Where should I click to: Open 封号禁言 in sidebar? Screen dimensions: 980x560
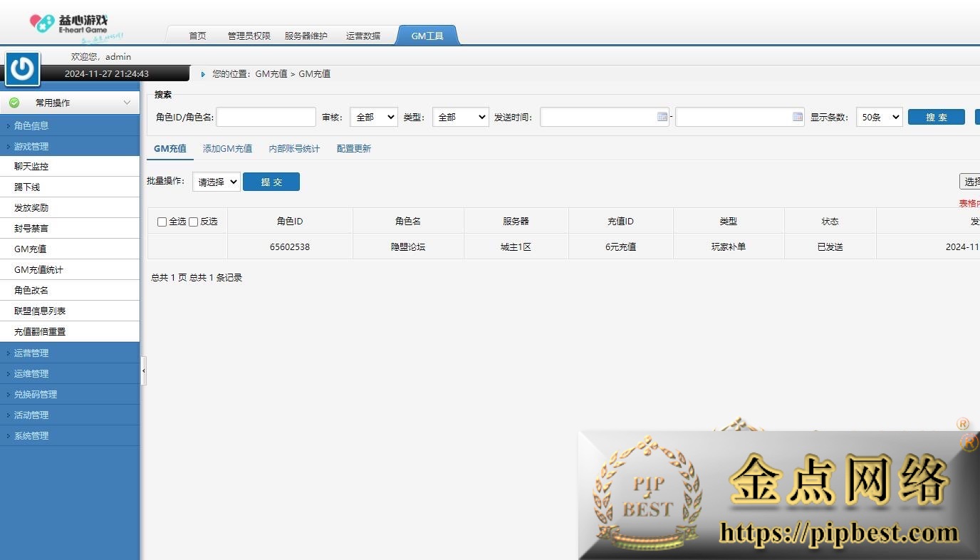(x=70, y=228)
